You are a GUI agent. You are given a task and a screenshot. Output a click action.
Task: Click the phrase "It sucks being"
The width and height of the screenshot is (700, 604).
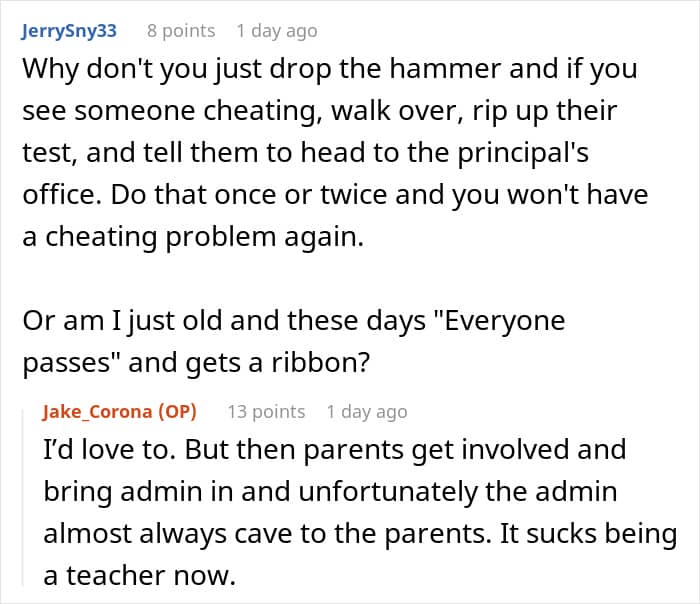(x=588, y=534)
